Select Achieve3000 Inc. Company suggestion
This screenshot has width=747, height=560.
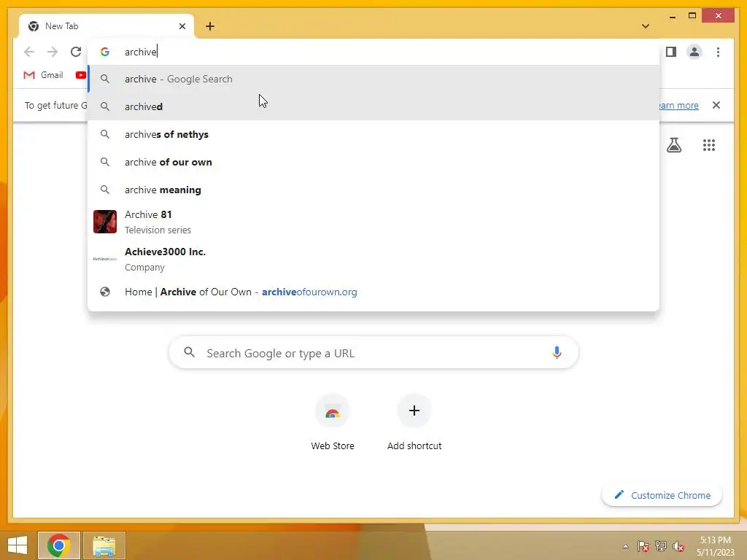click(x=374, y=259)
